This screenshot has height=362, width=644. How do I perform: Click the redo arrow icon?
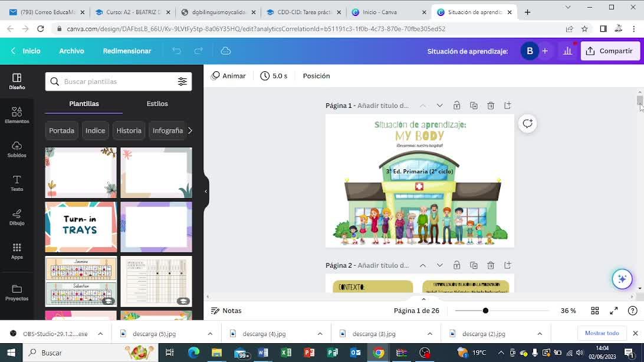198,51
